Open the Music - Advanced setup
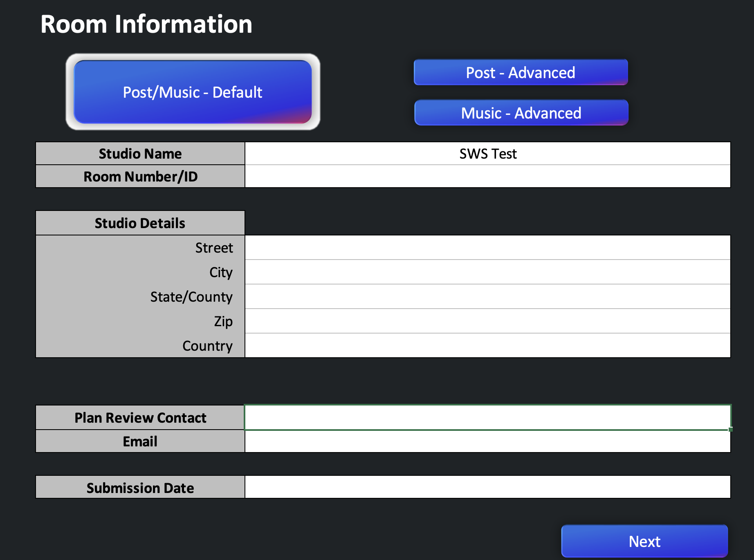Image resolution: width=754 pixels, height=560 pixels. tap(520, 113)
